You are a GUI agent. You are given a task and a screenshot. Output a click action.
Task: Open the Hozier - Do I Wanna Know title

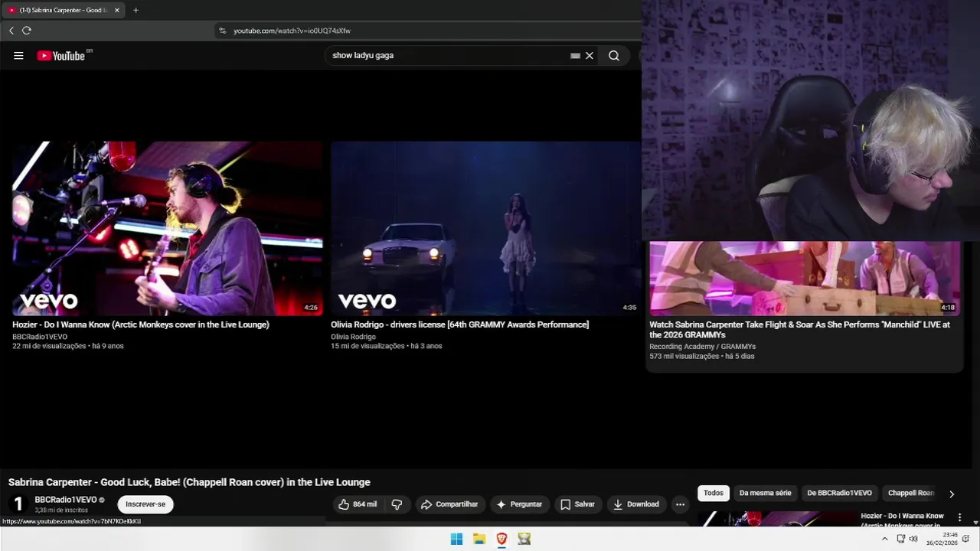[x=141, y=324]
